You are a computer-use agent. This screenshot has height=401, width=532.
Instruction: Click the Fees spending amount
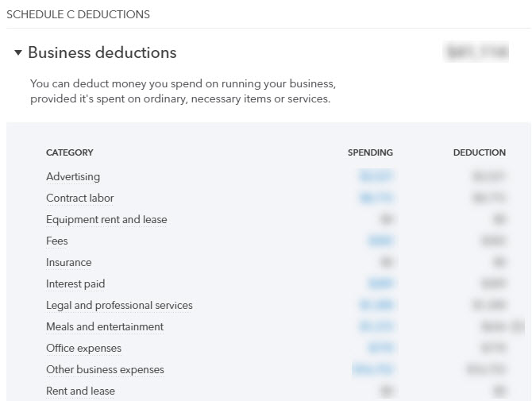point(380,241)
